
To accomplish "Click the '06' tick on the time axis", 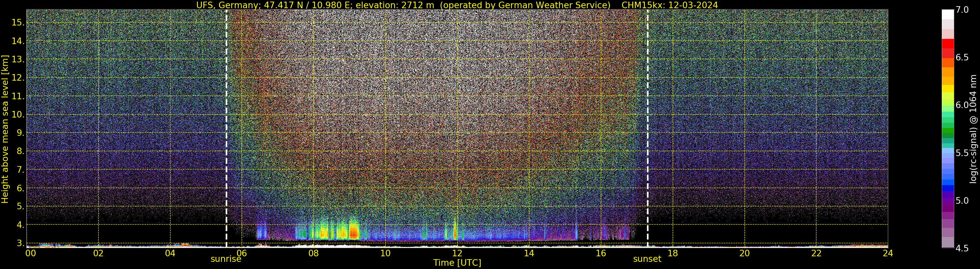I will point(242,253).
